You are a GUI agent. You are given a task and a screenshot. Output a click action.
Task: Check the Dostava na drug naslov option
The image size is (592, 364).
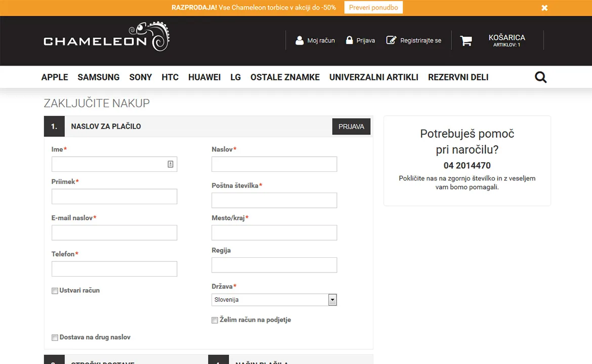55,338
